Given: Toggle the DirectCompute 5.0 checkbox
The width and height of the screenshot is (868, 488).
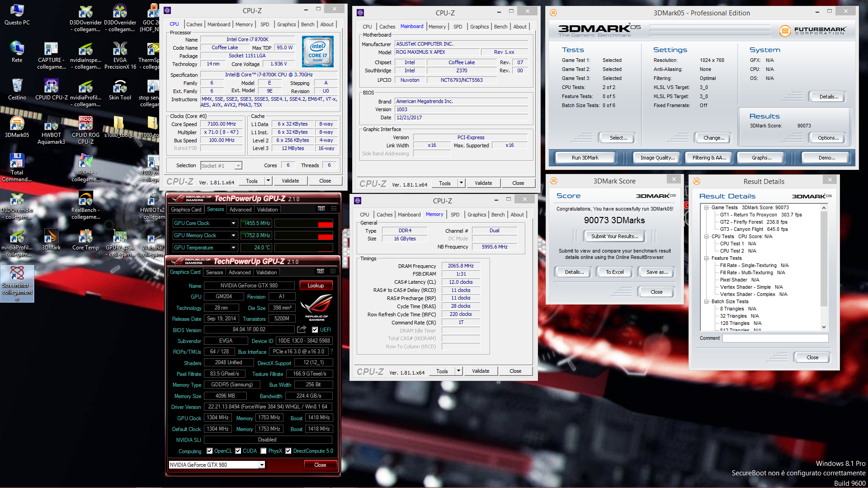Looking at the screenshot, I should (288, 451).
